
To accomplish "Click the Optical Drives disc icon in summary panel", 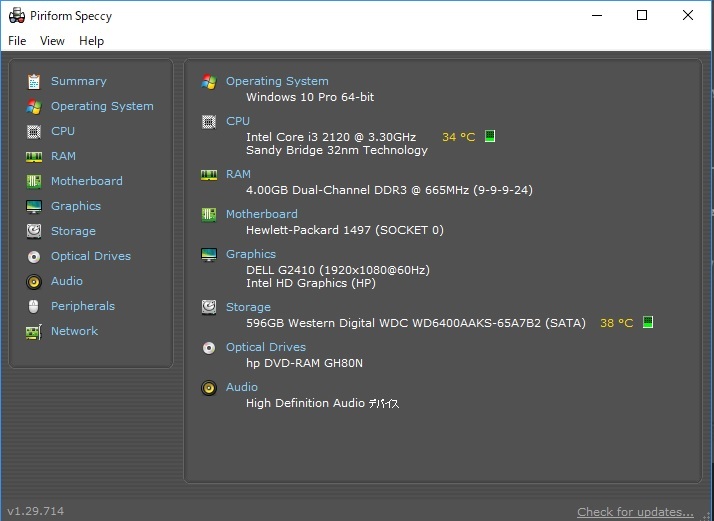I will click(209, 348).
